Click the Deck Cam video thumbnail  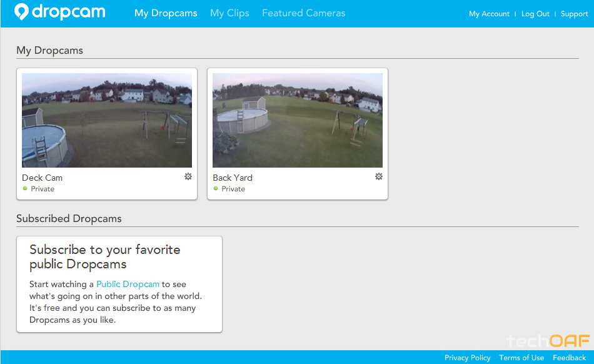(107, 119)
